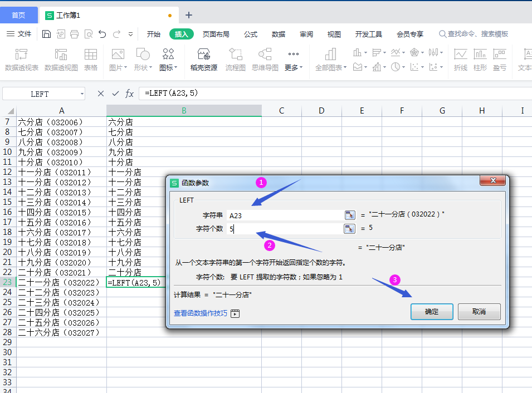Click range selector icon for 字符串
This screenshot has width=532, height=393.
[350, 215]
